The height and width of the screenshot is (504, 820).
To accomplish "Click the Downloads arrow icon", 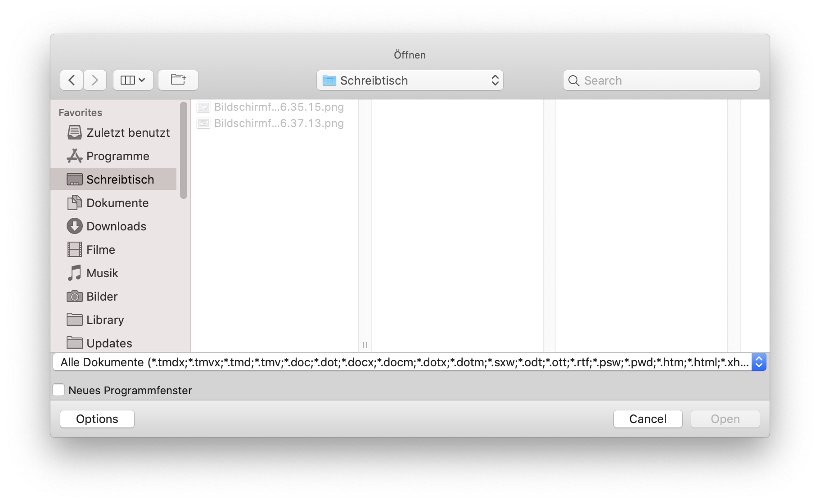I will click(75, 226).
